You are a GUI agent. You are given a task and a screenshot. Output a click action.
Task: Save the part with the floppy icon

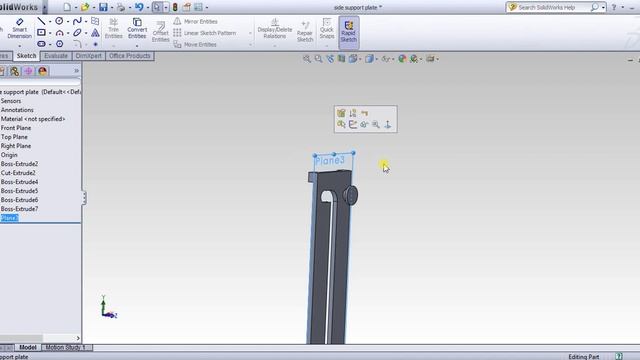point(103,7)
